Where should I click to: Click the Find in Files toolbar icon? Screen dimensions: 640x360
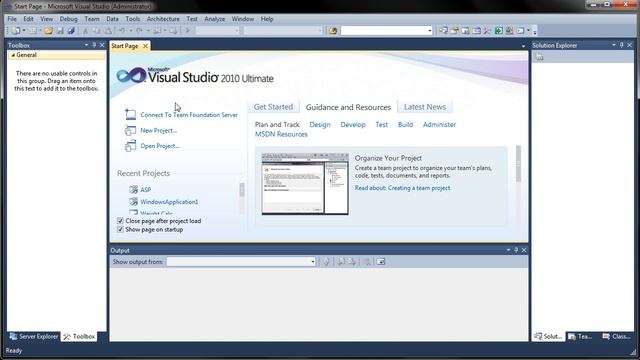(333, 31)
